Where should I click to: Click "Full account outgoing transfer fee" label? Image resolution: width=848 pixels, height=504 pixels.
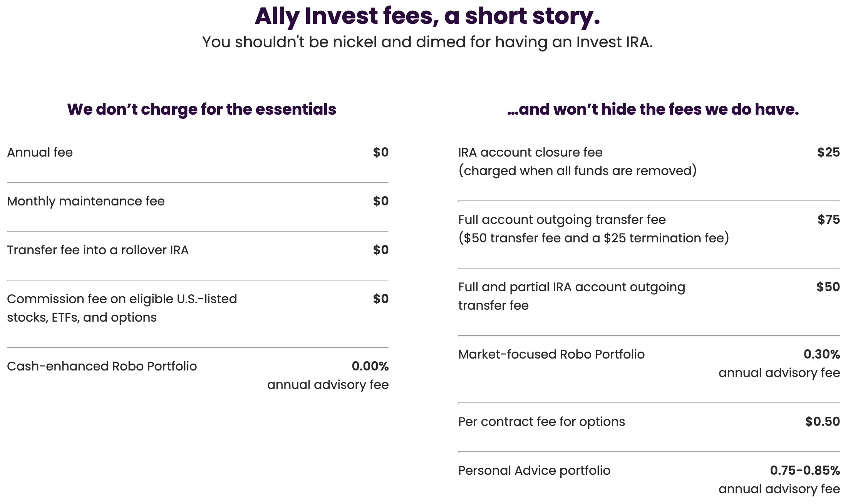561,220
